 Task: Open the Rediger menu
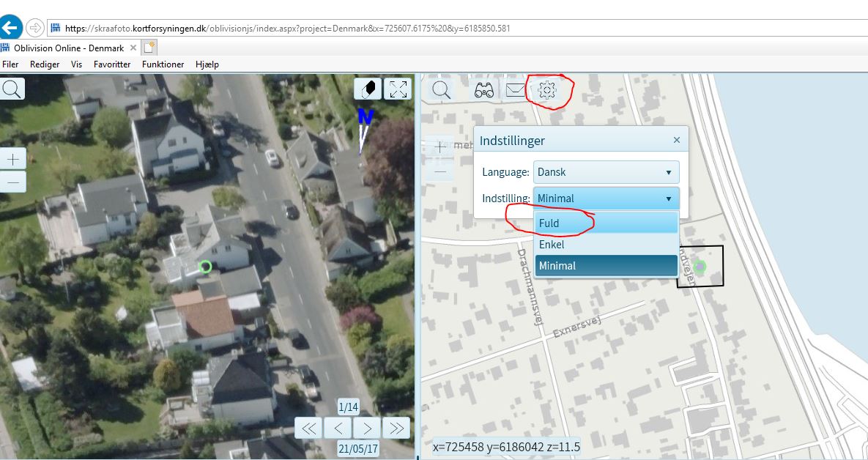[45, 64]
